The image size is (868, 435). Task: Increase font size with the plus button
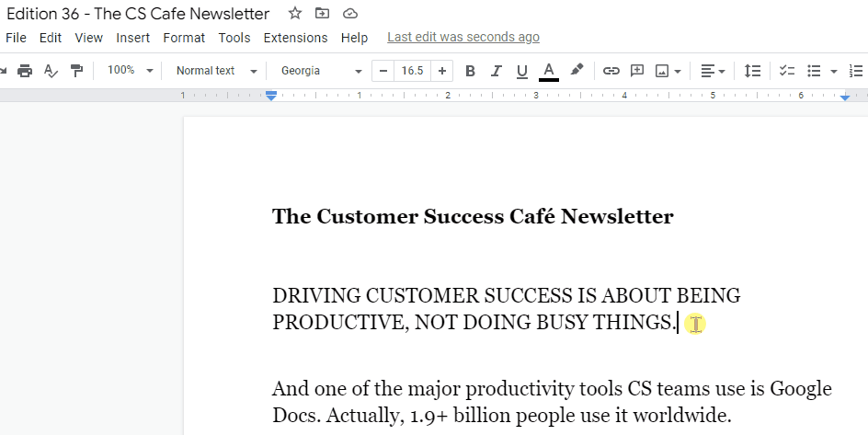coord(441,71)
